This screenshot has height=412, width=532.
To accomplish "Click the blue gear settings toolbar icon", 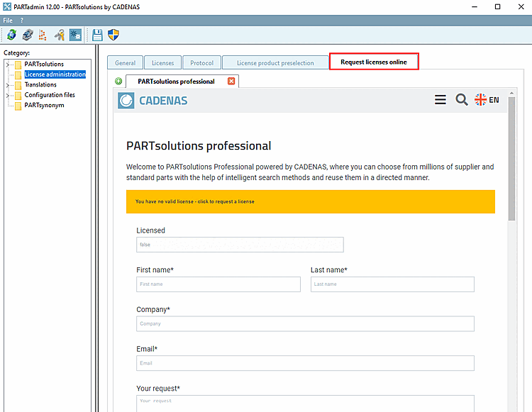I will [75, 34].
